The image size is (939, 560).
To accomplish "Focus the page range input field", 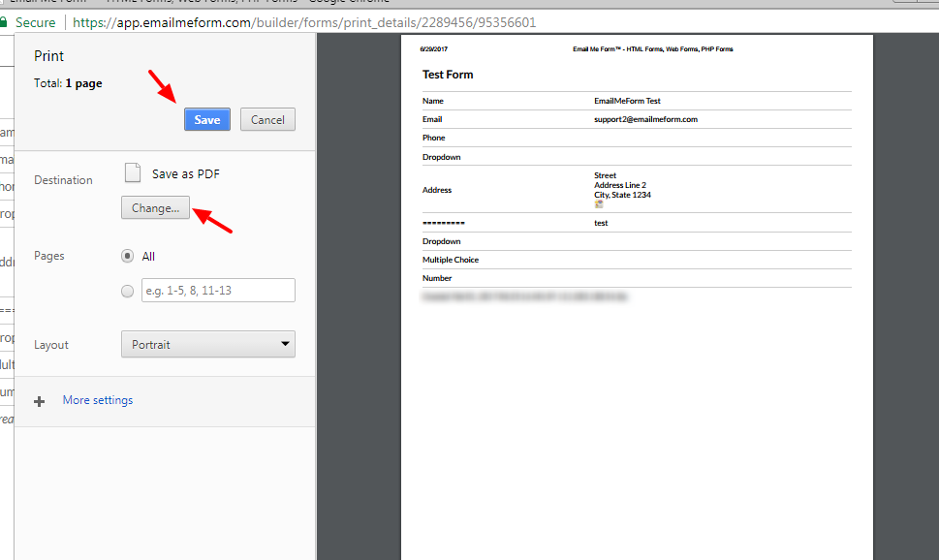I will pos(219,291).
